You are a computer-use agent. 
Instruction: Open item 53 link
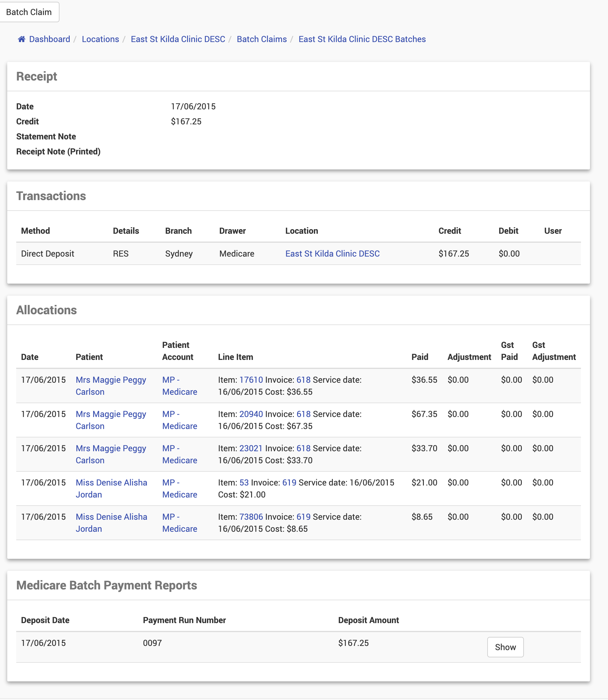coord(244,482)
